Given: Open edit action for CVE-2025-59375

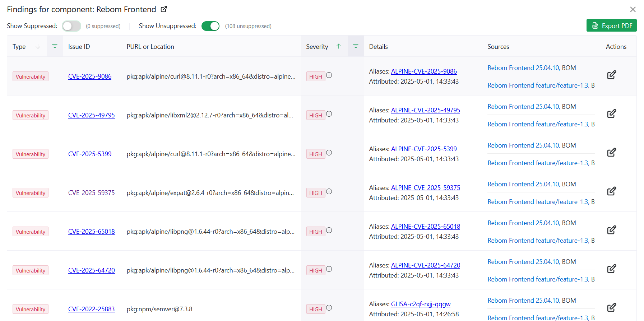Looking at the screenshot, I should point(611,191).
